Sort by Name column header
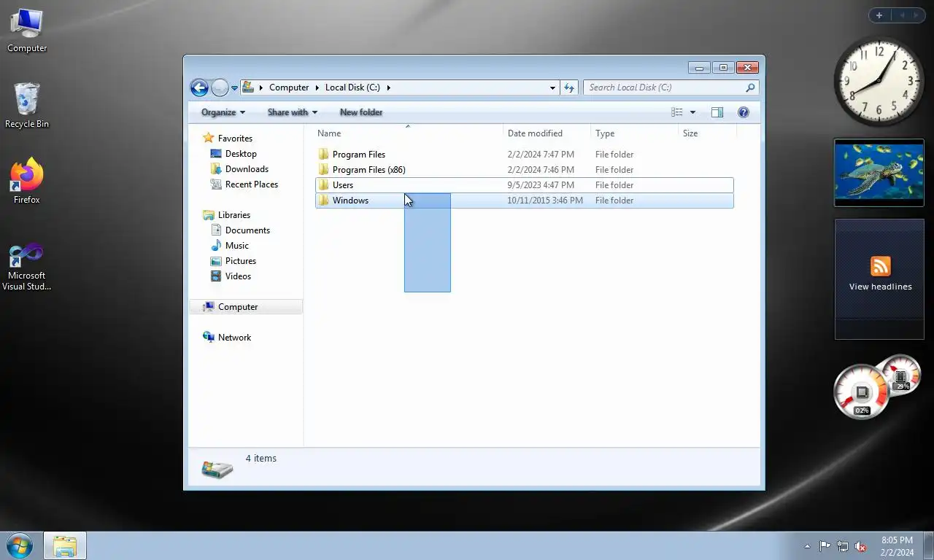The width and height of the screenshot is (934, 560). pyautogui.click(x=409, y=133)
